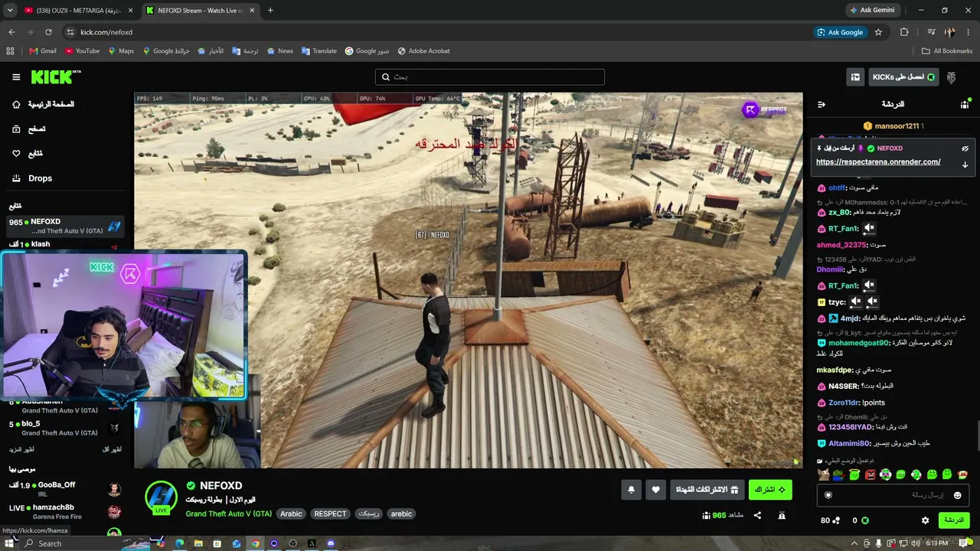Open GooBa_Off recommended channel
Screen dimensions: 980x551
pyautogui.click(x=65, y=489)
